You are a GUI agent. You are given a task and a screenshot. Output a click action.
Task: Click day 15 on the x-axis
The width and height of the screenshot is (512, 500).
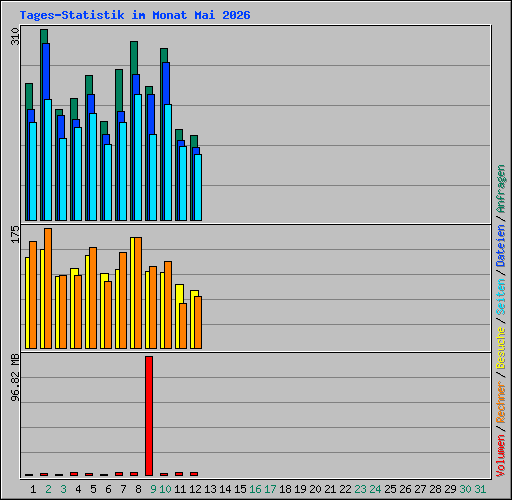coord(240,489)
